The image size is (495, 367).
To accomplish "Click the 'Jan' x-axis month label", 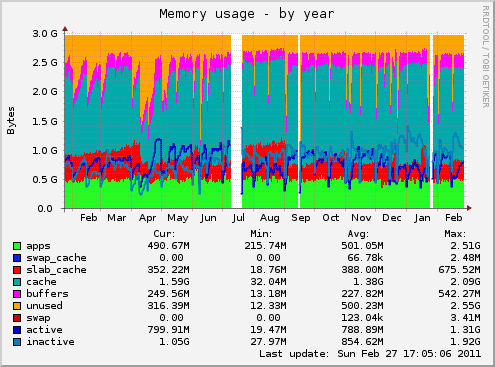I will coord(422,218).
